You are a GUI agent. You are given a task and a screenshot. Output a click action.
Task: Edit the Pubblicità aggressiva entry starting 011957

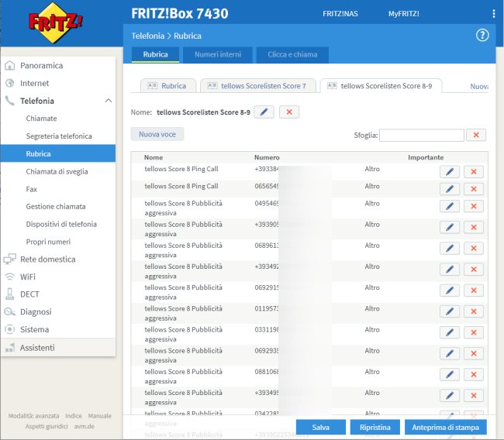(450, 311)
